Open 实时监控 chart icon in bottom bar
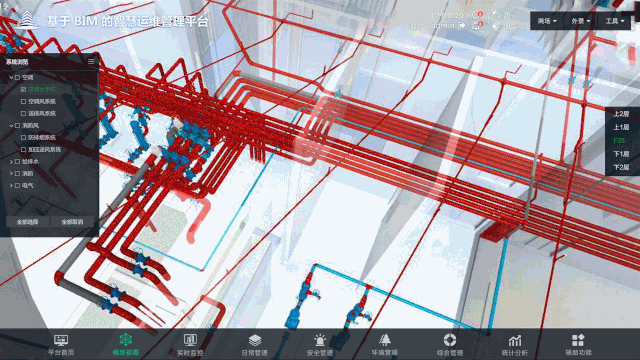640x360 pixels. [190, 340]
